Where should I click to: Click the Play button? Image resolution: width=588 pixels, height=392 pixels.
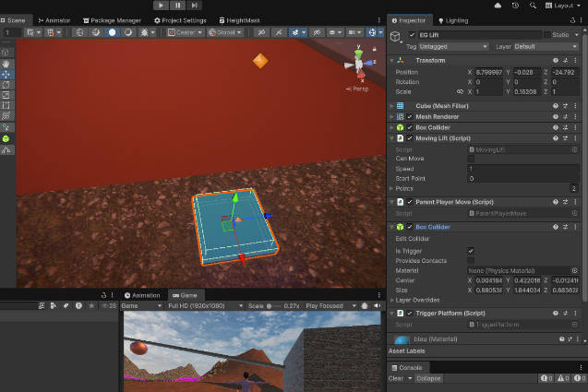click(x=161, y=6)
